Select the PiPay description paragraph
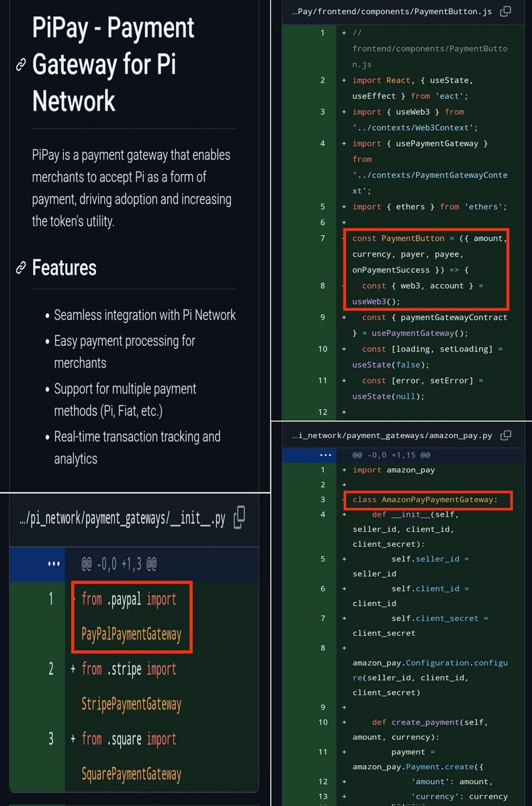The height and width of the screenshot is (806, 532). pyautogui.click(x=132, y=188)
